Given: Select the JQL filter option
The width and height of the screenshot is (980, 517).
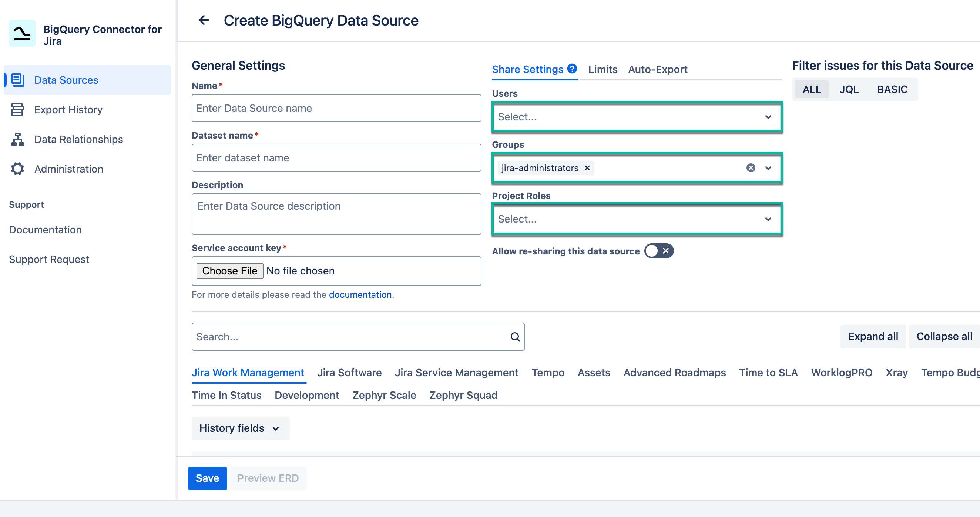Looking at the screenshot, I should click(x=849, y=89).
